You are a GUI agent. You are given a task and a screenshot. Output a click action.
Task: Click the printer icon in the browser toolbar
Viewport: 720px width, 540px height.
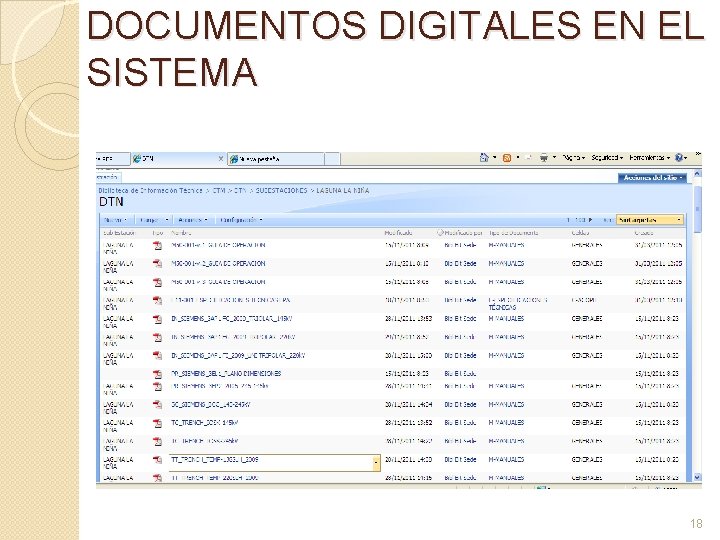pos(544,158)
